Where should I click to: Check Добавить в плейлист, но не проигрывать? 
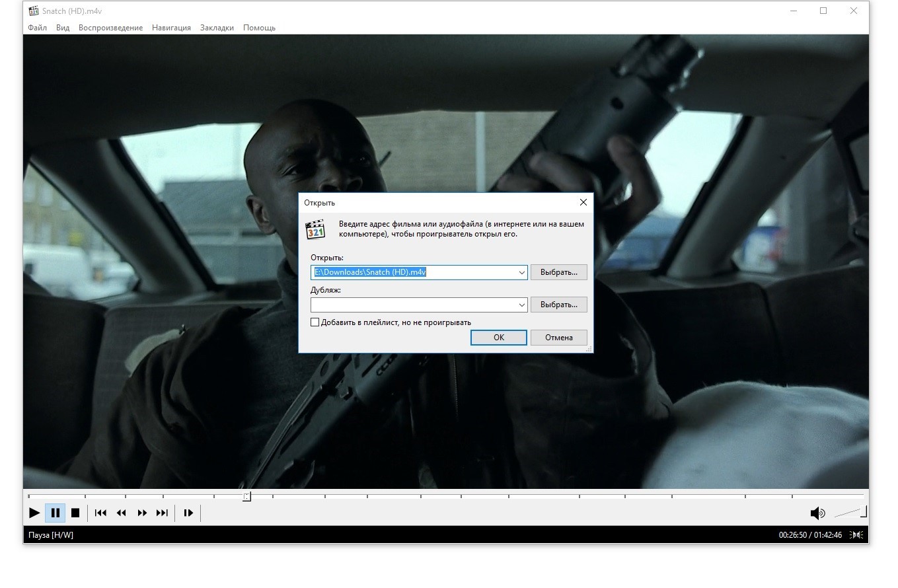pos(315,322)
